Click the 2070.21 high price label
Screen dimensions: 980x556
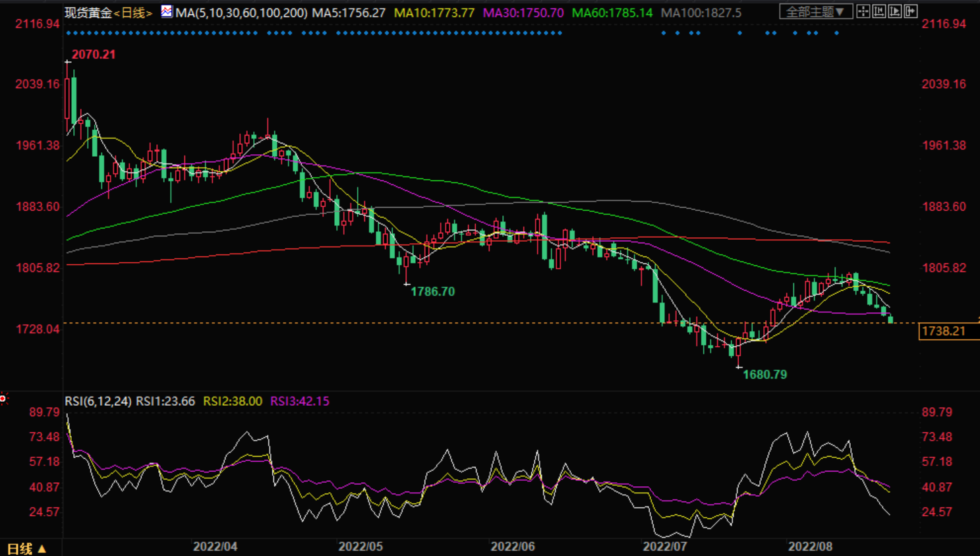[x=94, y=55]
